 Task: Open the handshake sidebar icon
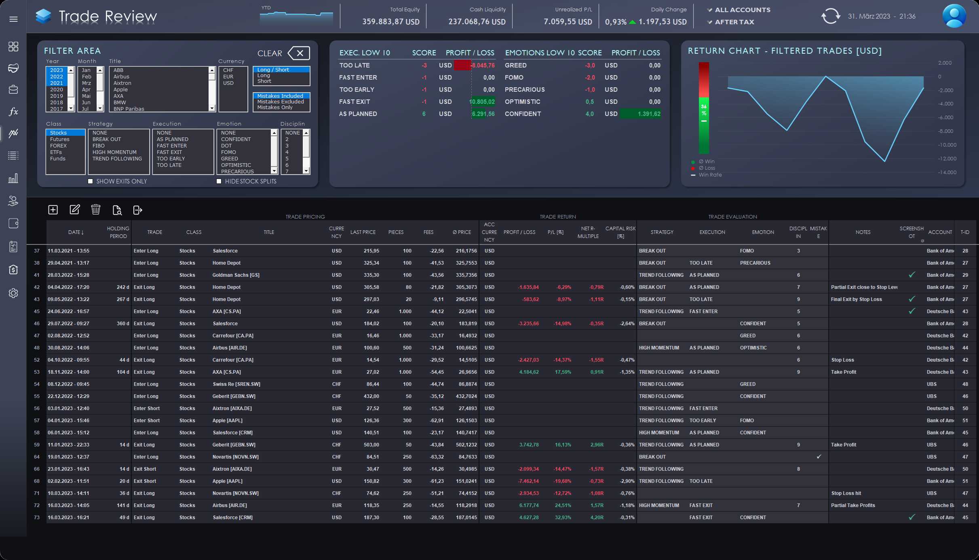[x=13, y=68]
